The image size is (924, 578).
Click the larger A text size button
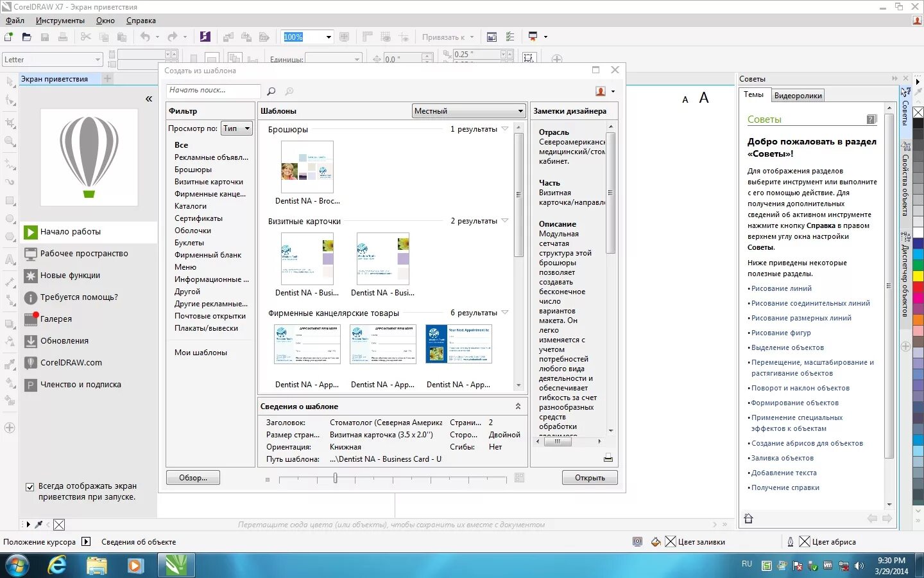704,98
